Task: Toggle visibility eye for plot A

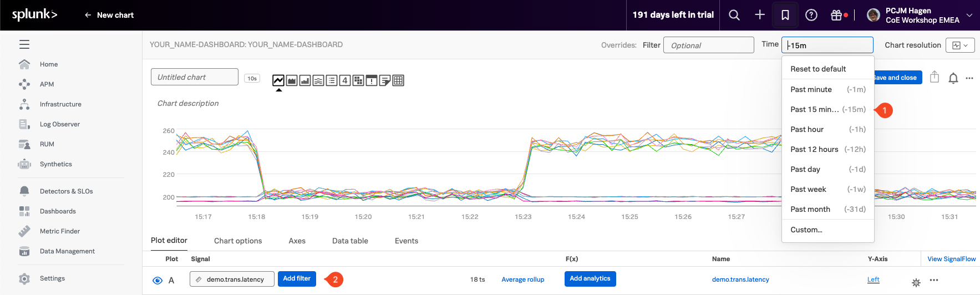Action: (158, 281)
